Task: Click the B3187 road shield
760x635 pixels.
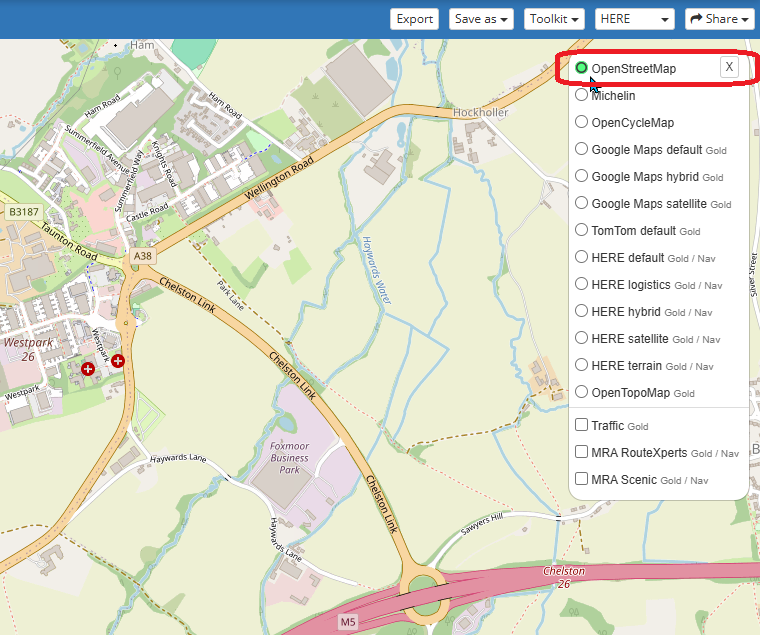Action: click(x=24, y=212)
